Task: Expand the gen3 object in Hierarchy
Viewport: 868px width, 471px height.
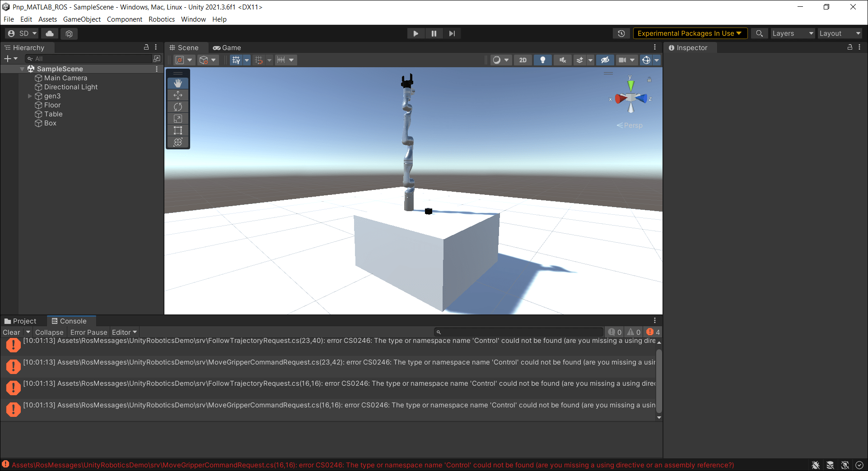Action: point(30,96)
